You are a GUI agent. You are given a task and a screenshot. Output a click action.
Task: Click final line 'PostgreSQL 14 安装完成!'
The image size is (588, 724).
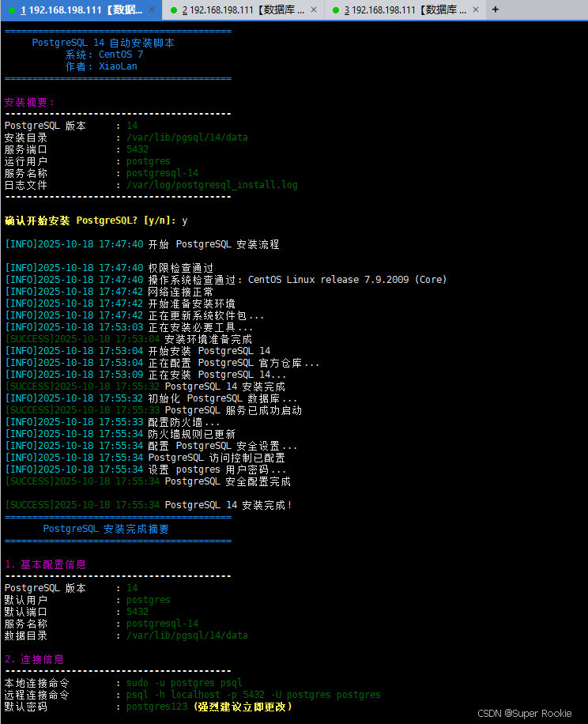149,505
